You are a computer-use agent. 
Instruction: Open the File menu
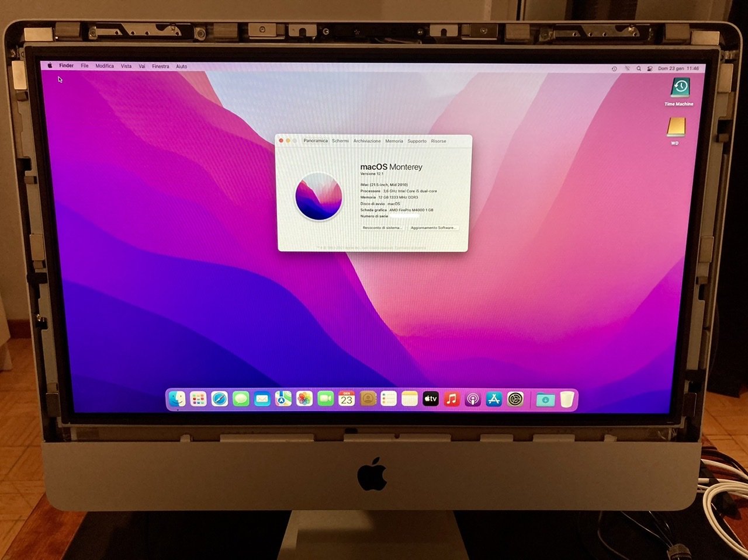(x=85, y=66)
